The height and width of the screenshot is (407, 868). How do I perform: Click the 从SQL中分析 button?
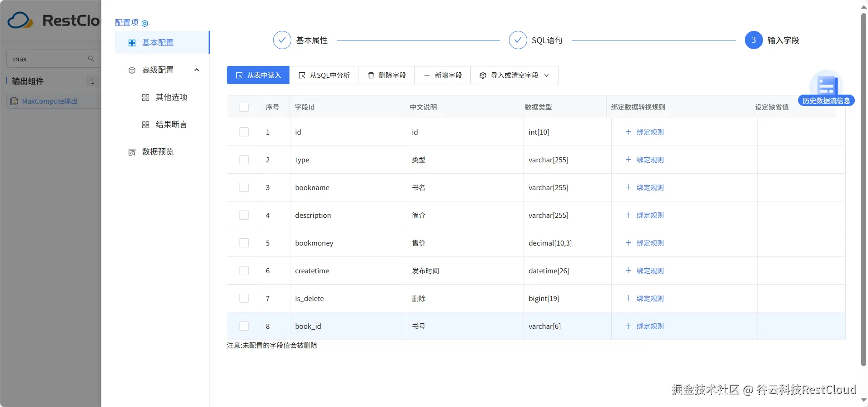click(x=324, y=75)
